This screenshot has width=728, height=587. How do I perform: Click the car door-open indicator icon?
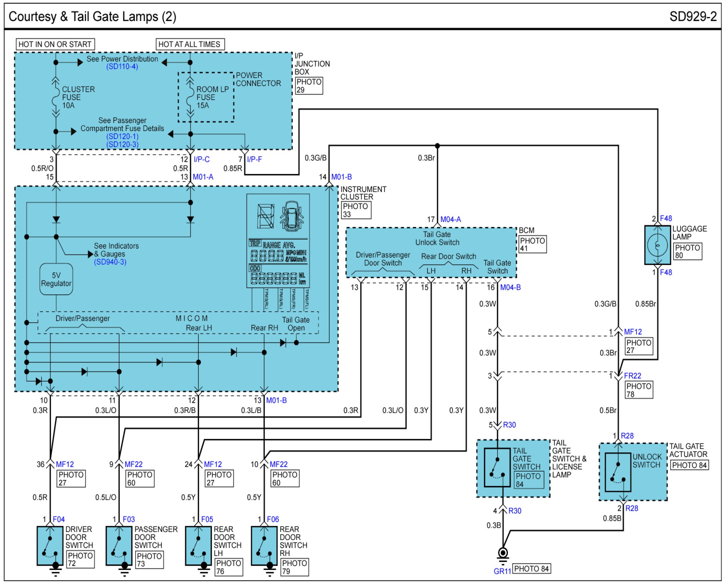(x=291, y=216)
